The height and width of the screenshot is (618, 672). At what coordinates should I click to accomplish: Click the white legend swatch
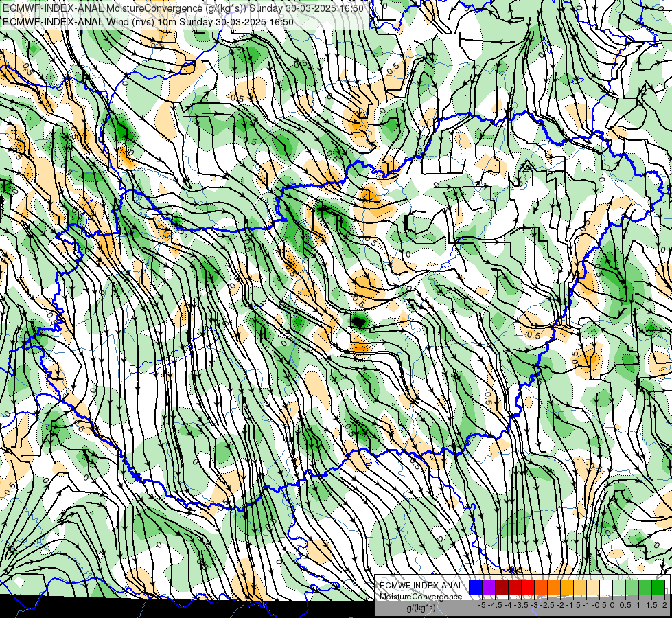(x=606, y=587)
